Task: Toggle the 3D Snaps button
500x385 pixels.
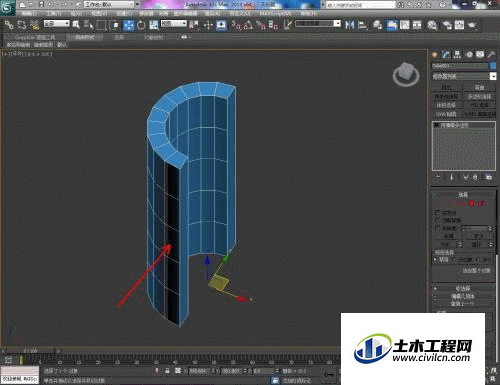Action: click(236, 25)
